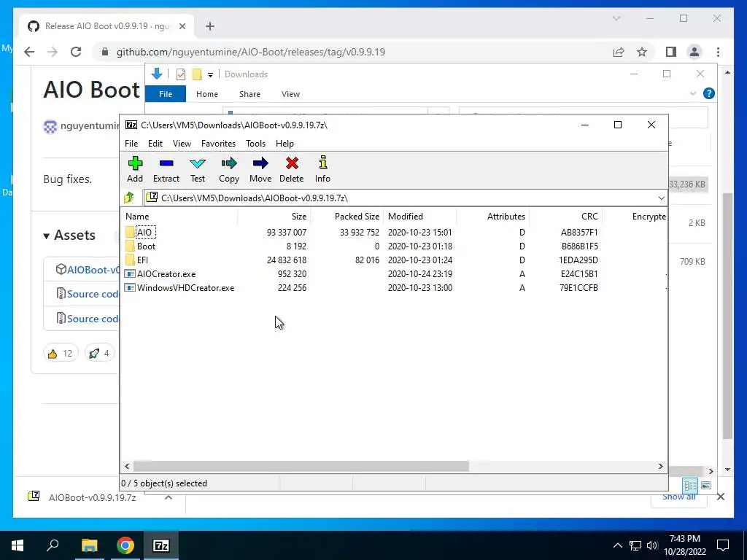747x560 pixels.
Task: Select the AIOCreator.exe file icon
Action: [x=130, y=274]
